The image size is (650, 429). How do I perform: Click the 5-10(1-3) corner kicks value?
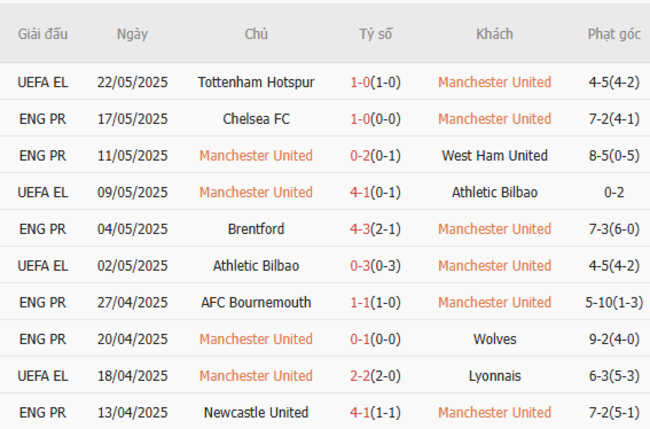614,302
